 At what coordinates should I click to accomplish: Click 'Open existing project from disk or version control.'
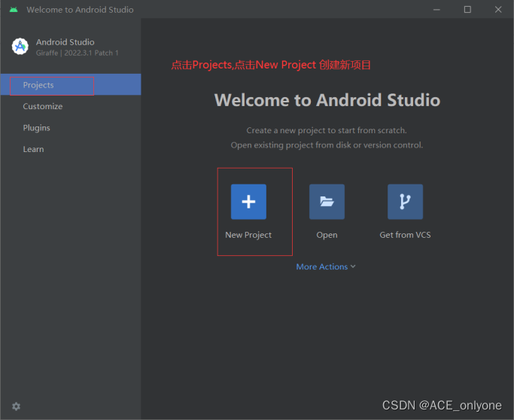click(x=327, y=145)
